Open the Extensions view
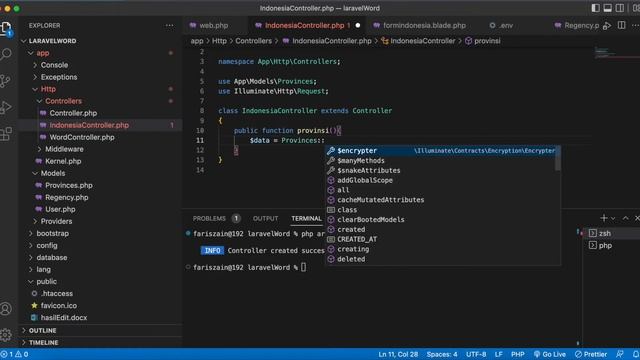The width and height of the screenshot is (640, 360). pos(6,133)
